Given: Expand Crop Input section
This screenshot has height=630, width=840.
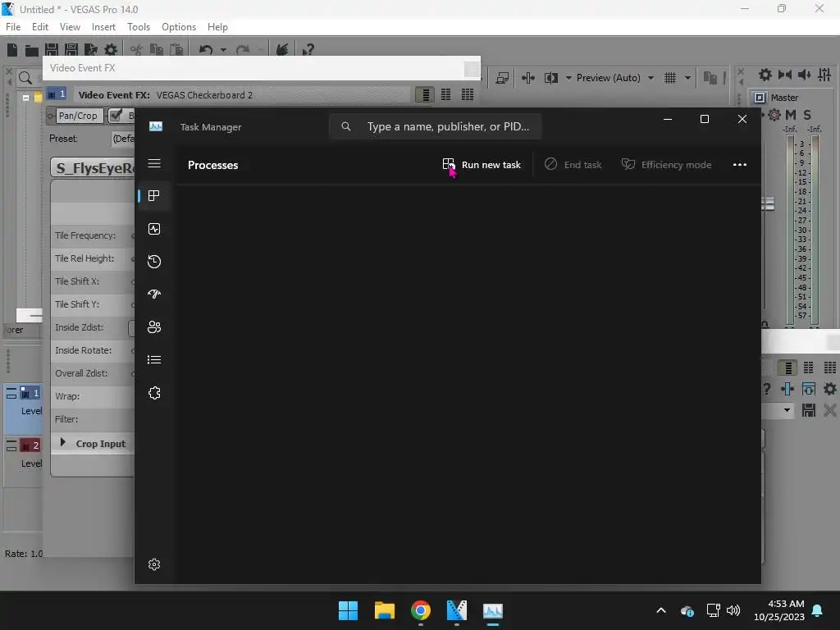Looking at the screenshot, I should 62,442.
